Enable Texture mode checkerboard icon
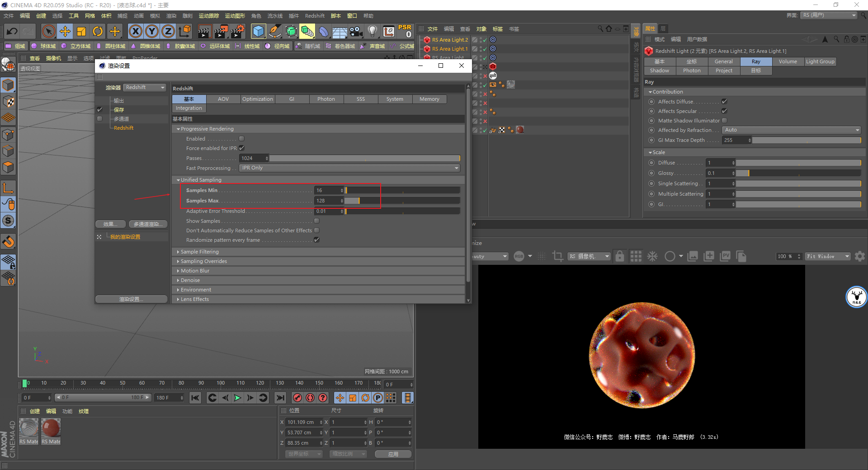868x470 pixels. click(8, 102)
